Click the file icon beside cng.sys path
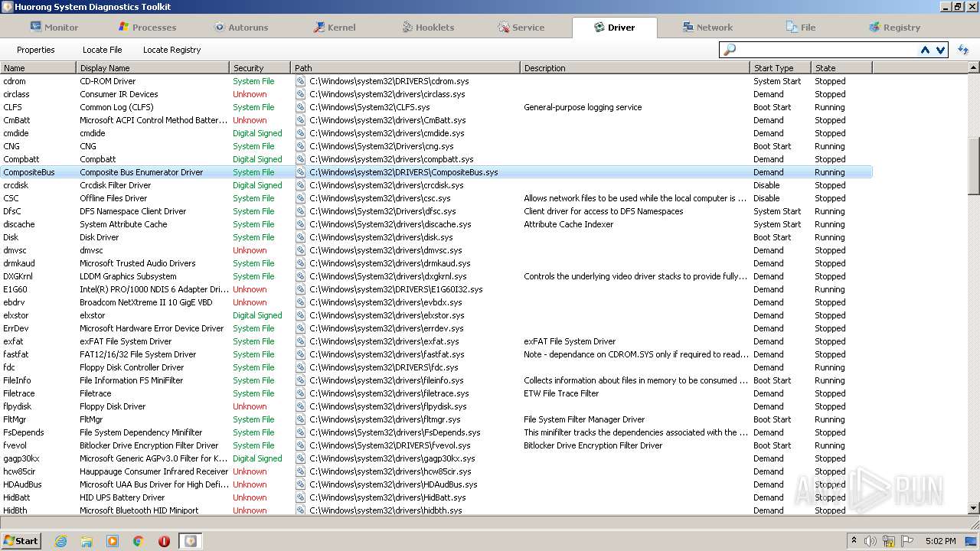This screenshot has height=551, width=980. (x=300, y=146)
